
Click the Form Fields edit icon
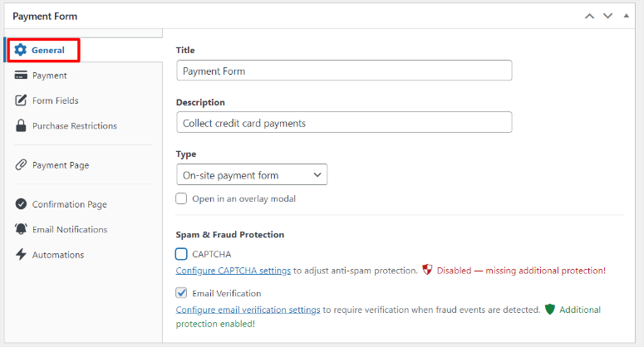21,100
